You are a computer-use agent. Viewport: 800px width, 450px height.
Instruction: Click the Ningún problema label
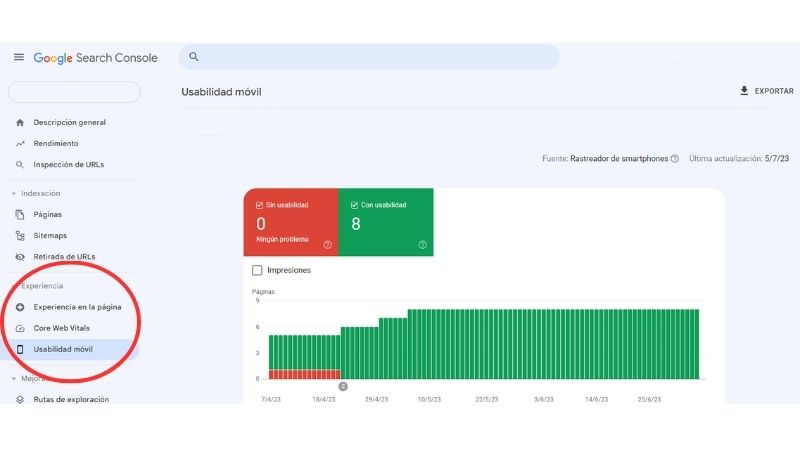point(282,239)
